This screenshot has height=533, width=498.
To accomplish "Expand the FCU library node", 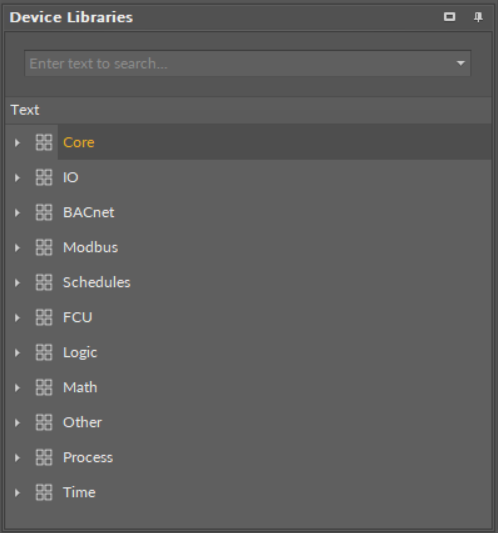I will (x=17, y=318).
